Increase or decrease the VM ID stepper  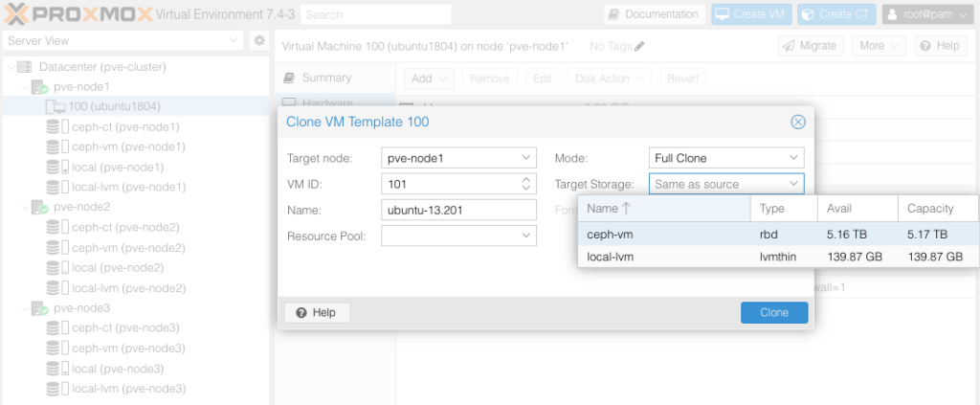(x=526, y=184)
